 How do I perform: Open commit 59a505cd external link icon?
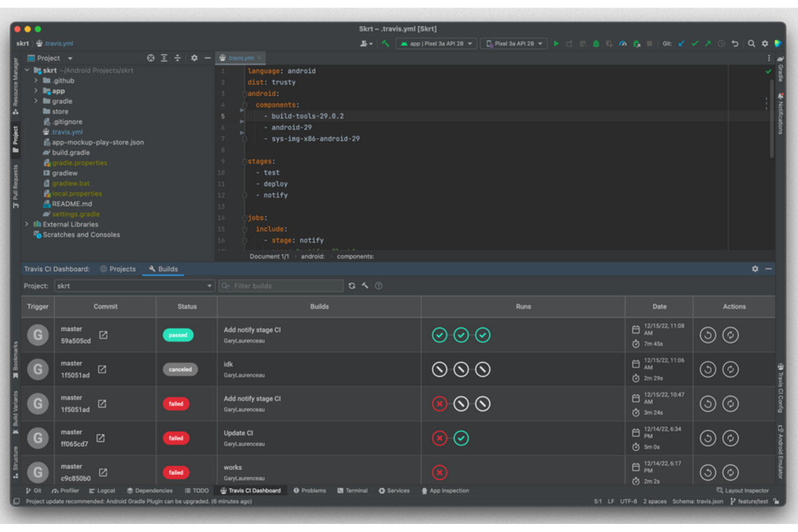click(103, 335)
